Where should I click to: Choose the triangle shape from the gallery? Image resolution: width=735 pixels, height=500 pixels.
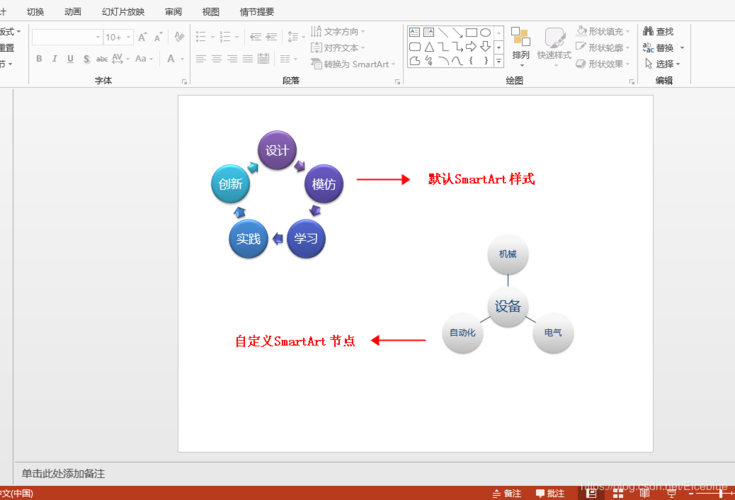click(429, 47)
